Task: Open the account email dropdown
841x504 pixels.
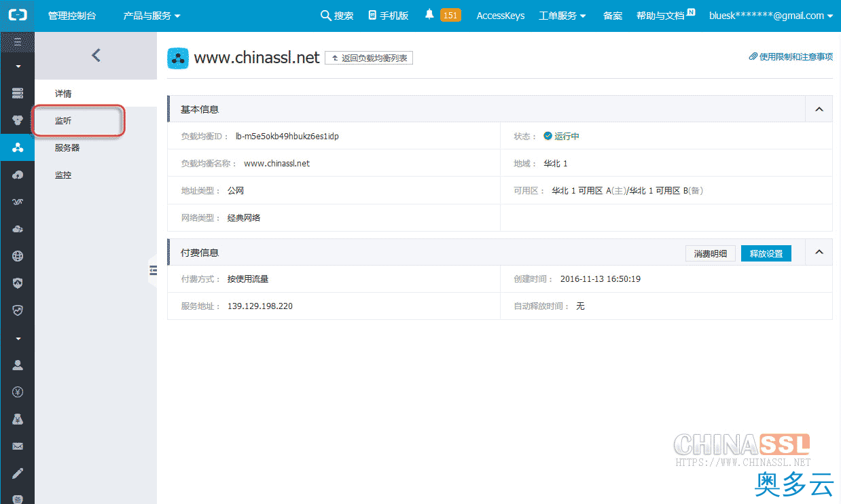Action: (771, 16)
